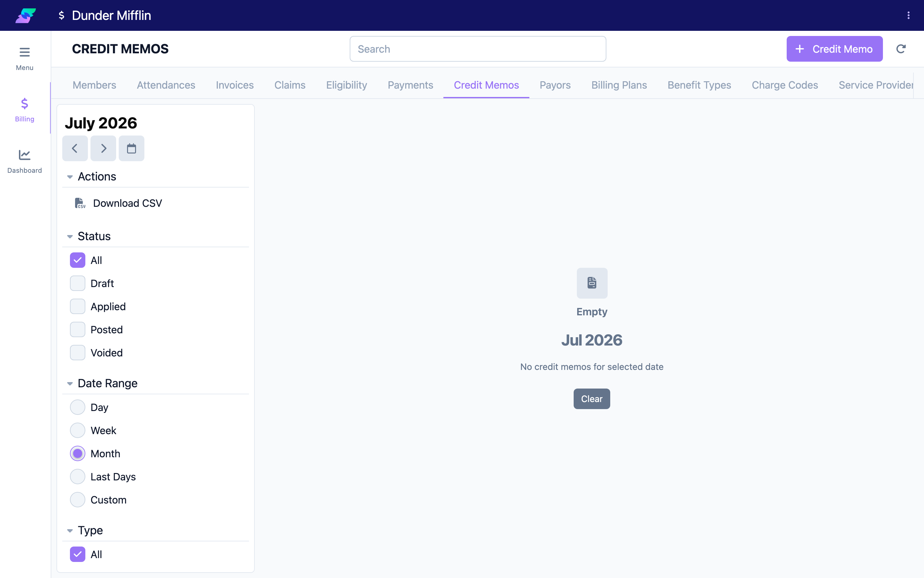
Task: Select the Month radio button
Action: click(x=78, y=453)
